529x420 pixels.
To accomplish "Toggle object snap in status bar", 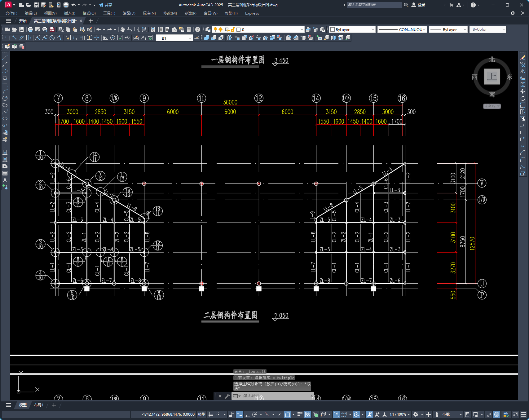I will [287, 414].
